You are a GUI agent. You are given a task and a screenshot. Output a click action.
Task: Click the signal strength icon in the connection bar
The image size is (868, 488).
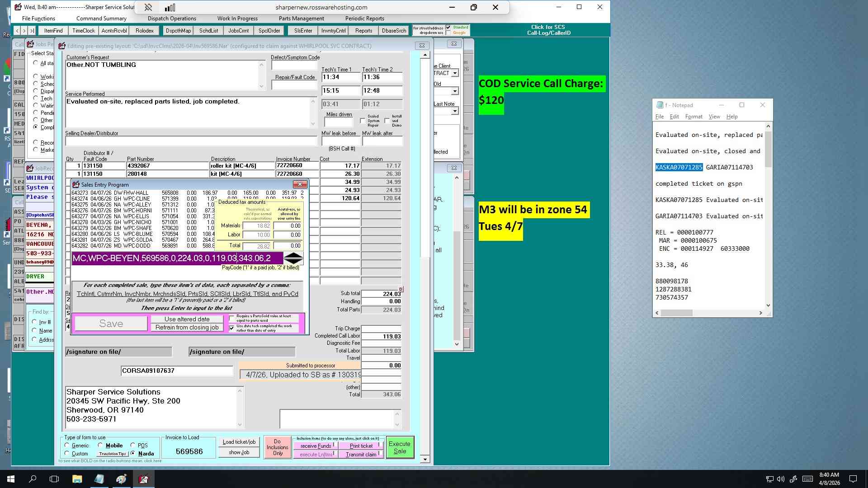click(x=170, y=7)
